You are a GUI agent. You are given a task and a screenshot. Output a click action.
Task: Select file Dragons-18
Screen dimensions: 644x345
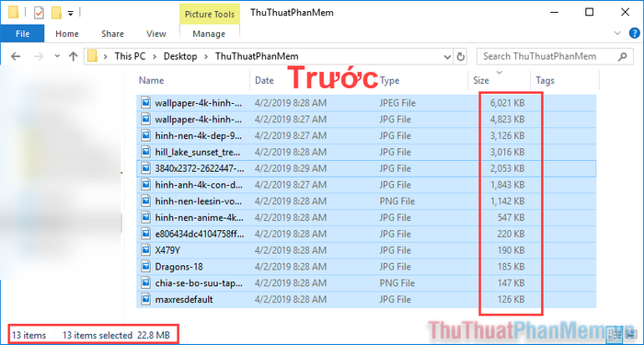tap(366, 267)
